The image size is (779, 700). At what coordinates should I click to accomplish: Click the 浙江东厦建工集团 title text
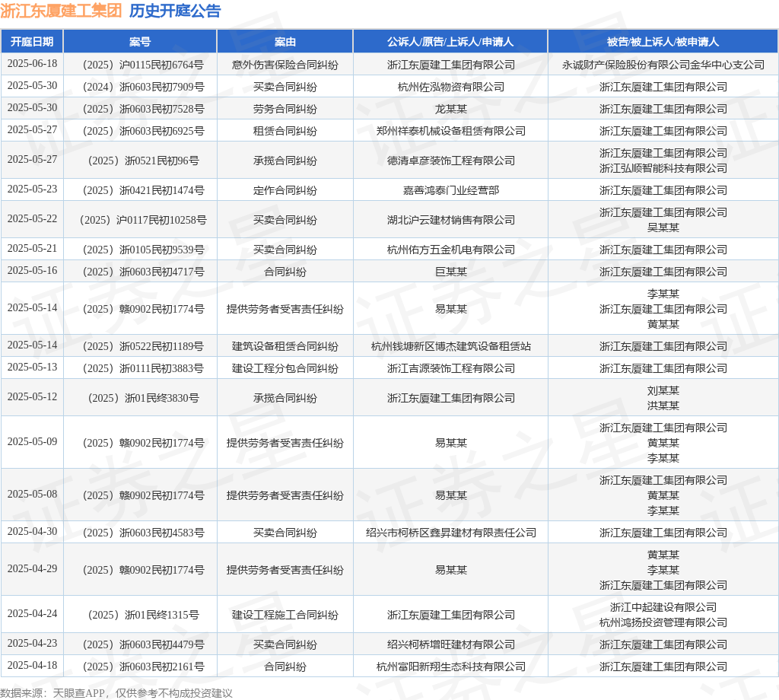point(61,11)
